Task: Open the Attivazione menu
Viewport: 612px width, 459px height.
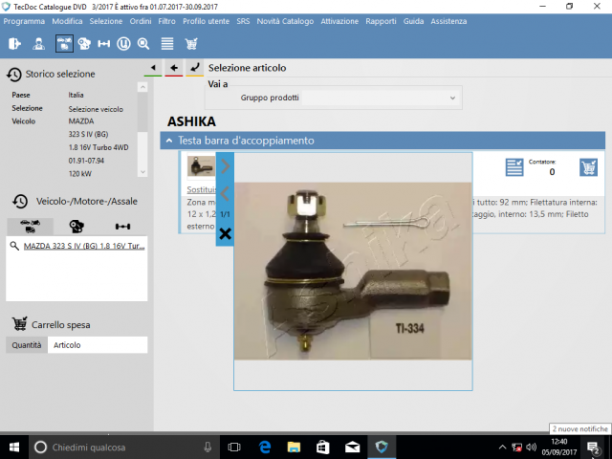Action: point(340,21)
